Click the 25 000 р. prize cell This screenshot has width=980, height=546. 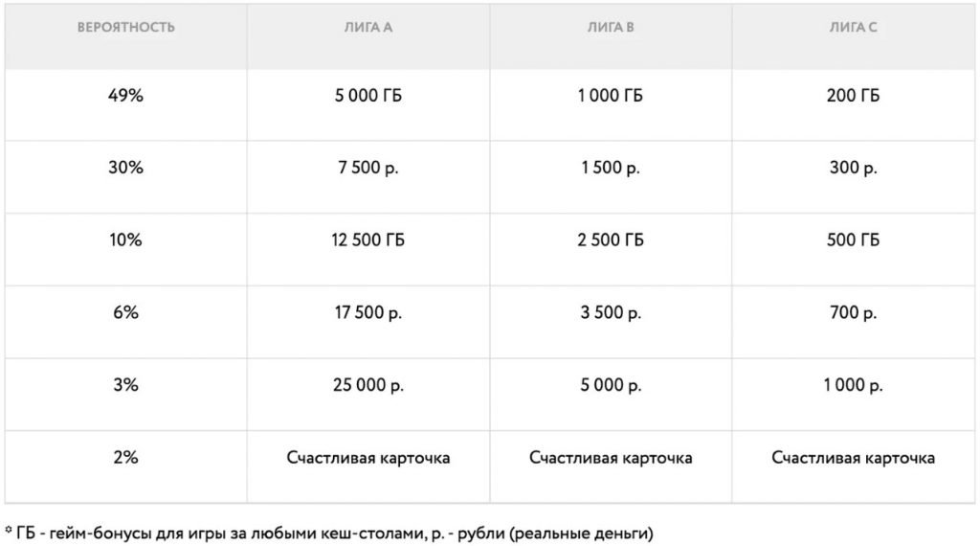click(x=368, y=385)
